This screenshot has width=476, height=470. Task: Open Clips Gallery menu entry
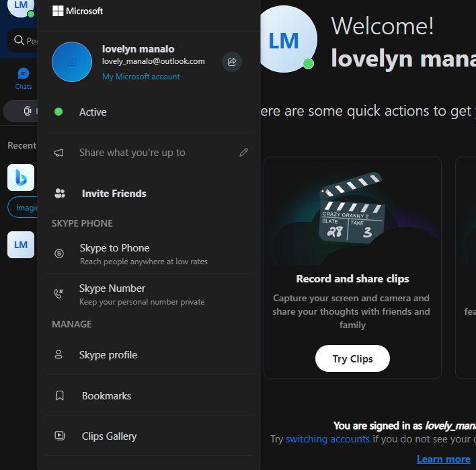pos(149,436)
